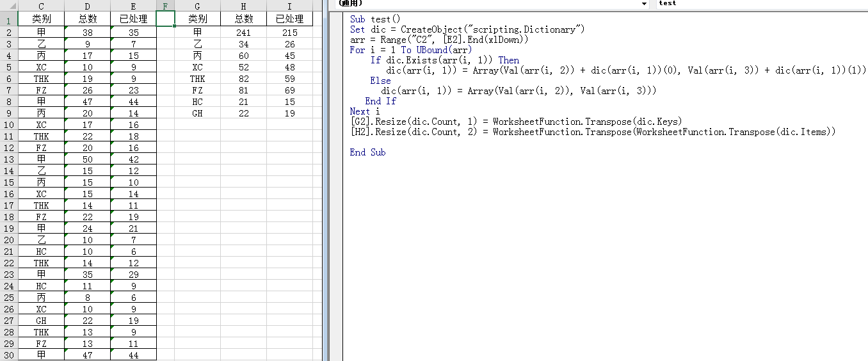Place cursor on the arr = Range line
The height and width of the screenshot is (361, 868).
[x=439, y=40]
